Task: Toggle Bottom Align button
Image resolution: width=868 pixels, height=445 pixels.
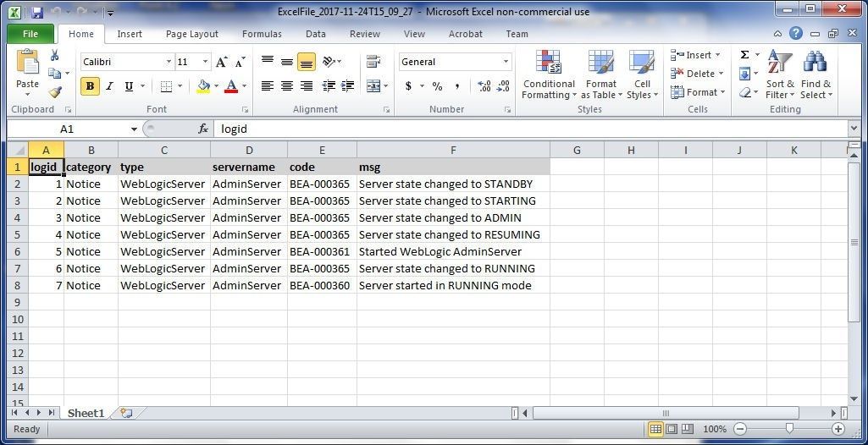Action: point(306,62)
